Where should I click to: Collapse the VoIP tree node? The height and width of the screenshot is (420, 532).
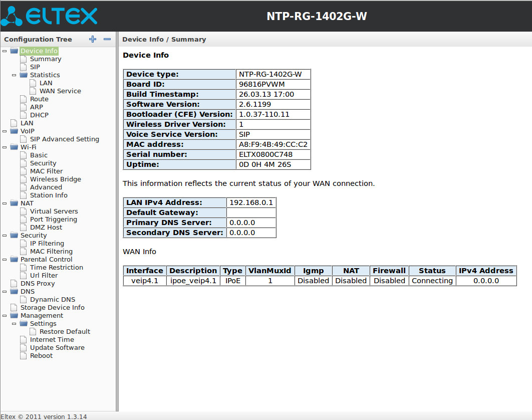tap(5, 131)
